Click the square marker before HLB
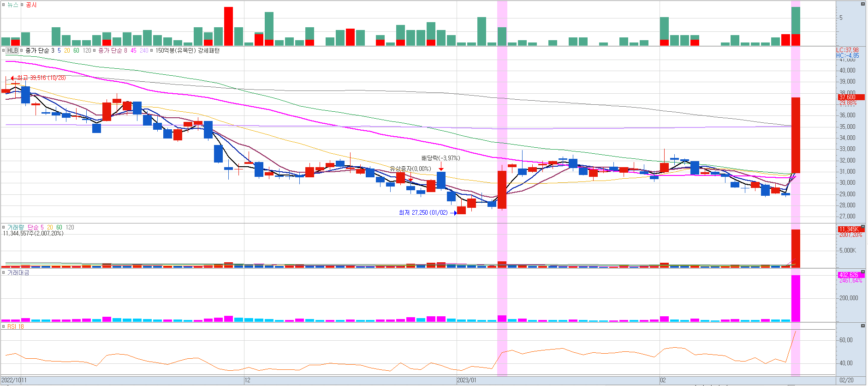Screen dimensions: 868x386 (4, 50)
